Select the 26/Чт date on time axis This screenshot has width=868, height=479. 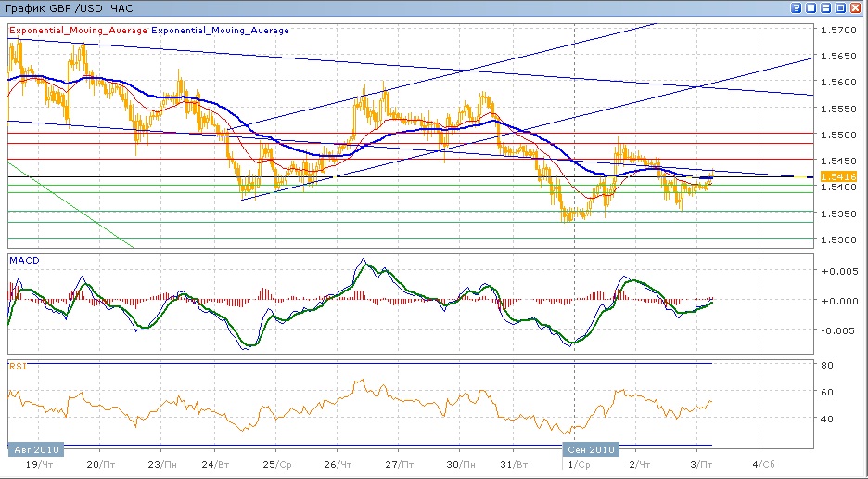pyautogui.click(x=338, y=462)
